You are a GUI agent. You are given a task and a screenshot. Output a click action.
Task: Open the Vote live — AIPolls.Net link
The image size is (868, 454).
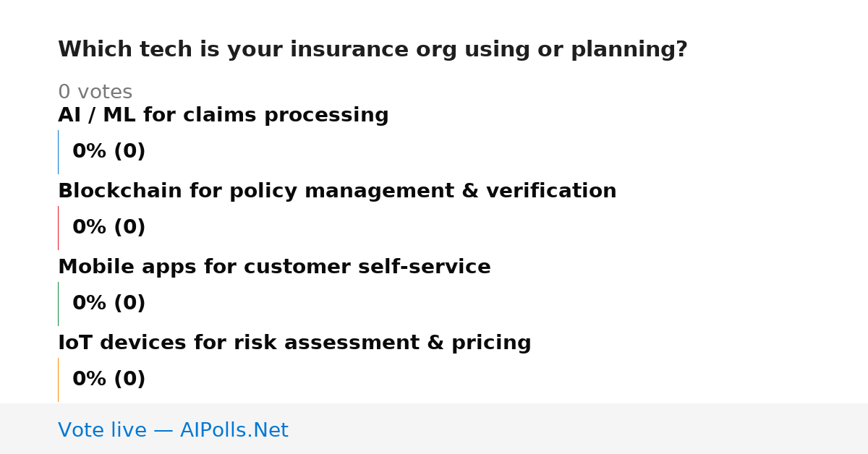click(173, 431)
